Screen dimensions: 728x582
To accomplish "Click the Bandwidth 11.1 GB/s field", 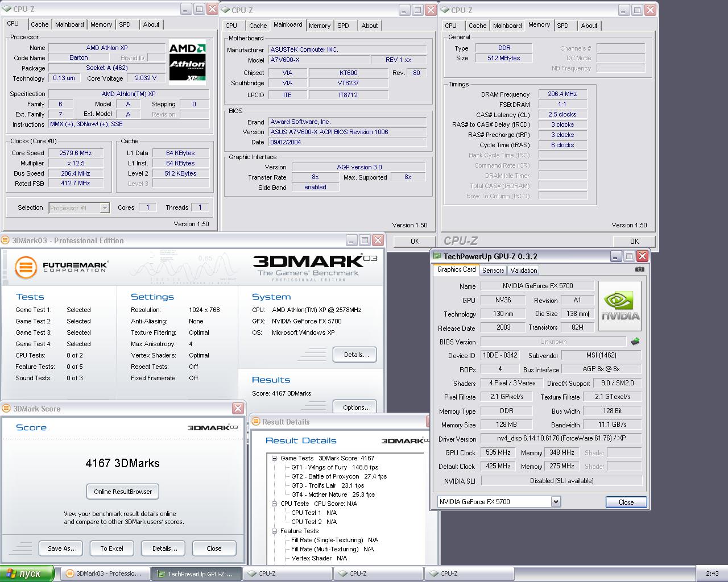I will (613, 425).
